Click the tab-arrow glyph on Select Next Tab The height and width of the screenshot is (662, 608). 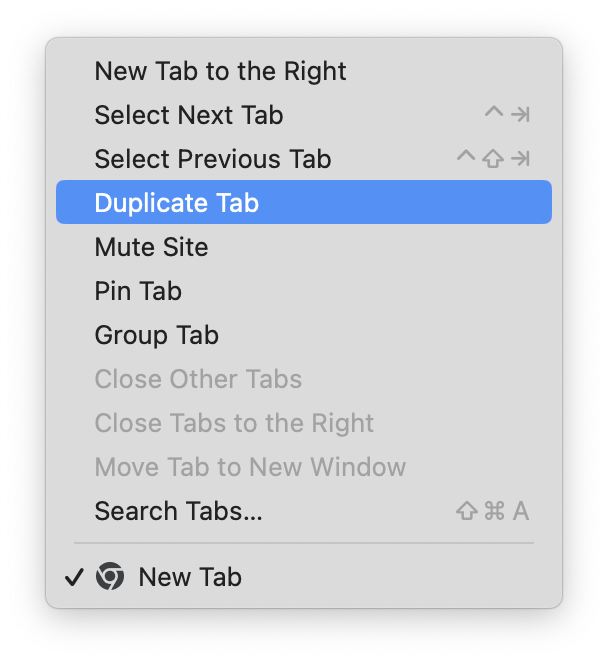520,114
